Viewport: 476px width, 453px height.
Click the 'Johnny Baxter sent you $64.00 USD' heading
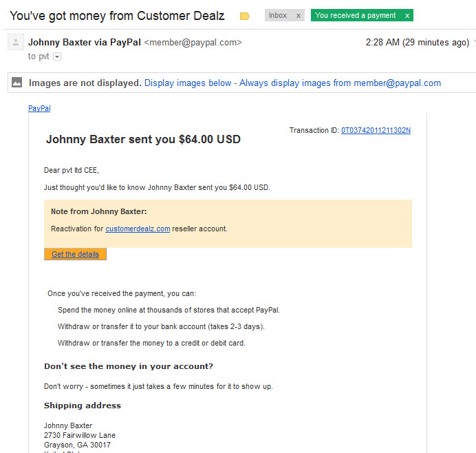(143, 139)
